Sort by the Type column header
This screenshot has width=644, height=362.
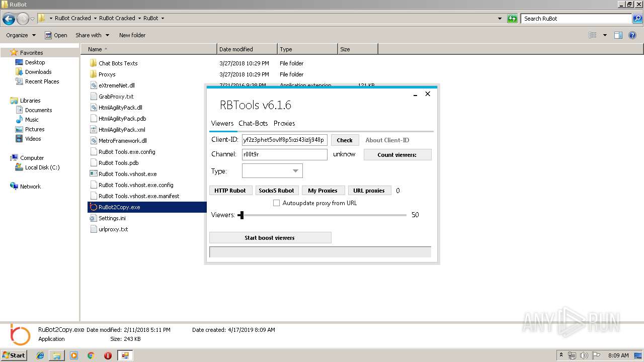click(x=307, y=49)
